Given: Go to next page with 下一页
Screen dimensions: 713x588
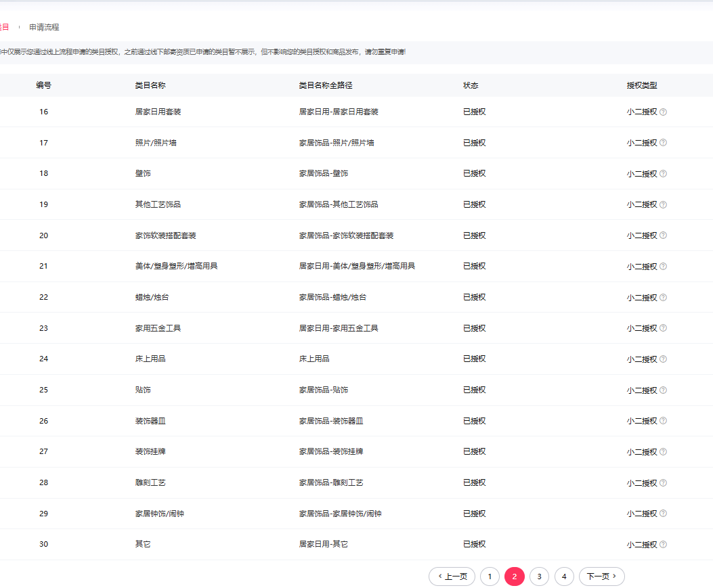Looking at the screenshot, I should coord(601,576).
